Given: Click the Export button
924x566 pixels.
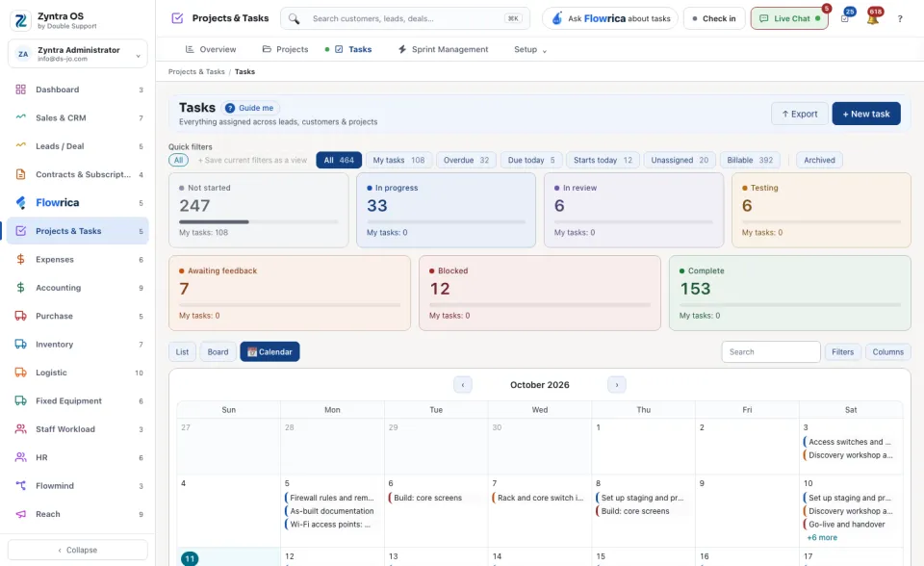Looking at the screenshot, I should (x=799, y=114).
